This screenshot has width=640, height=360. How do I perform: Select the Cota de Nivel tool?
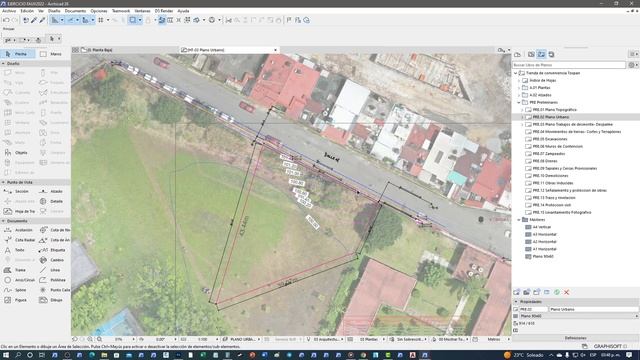tap(55, 230)
